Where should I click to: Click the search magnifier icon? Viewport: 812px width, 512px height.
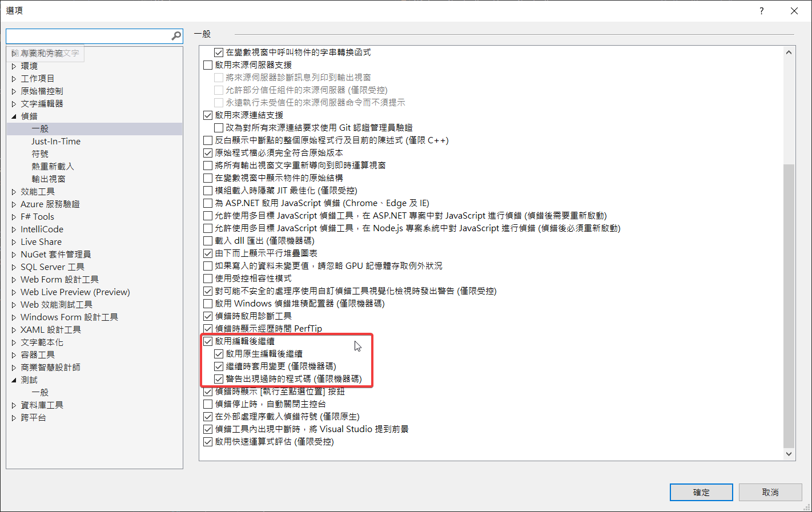pos(176,36)
